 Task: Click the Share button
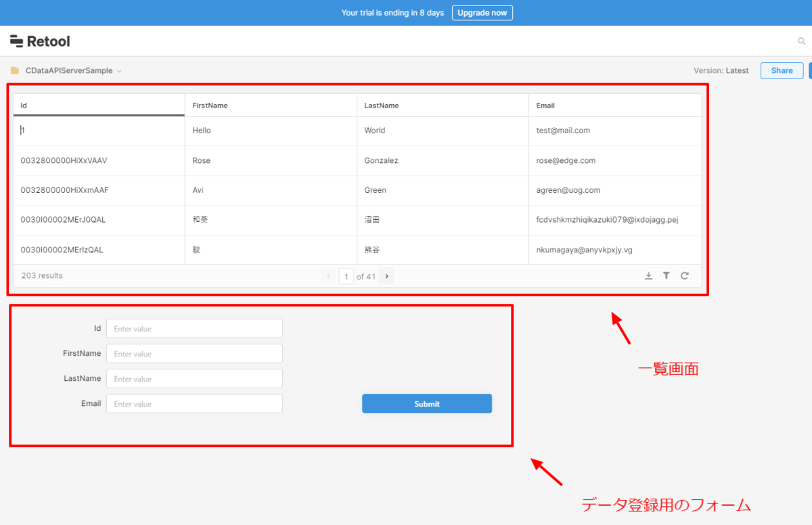[782, 70]
